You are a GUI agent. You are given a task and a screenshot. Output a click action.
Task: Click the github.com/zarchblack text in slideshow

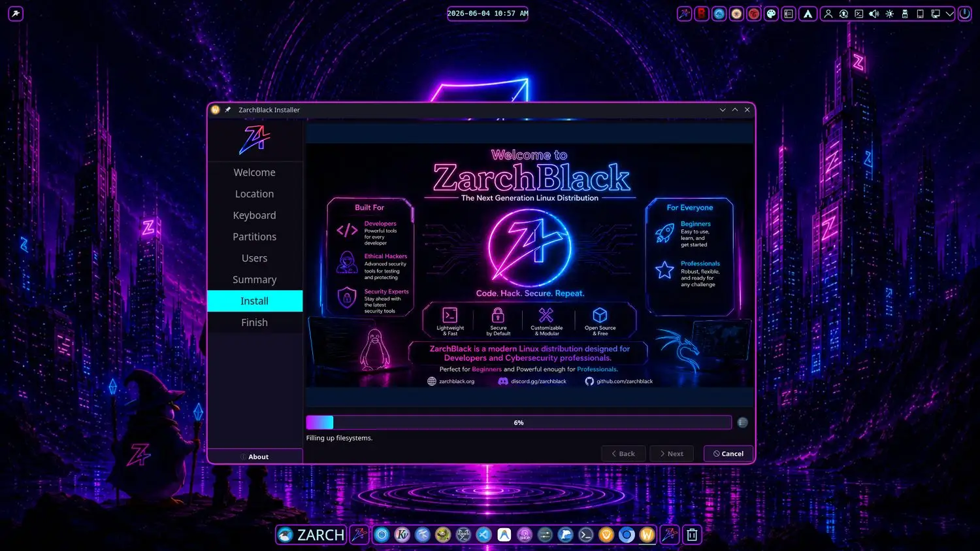click(x=625, y=382)
